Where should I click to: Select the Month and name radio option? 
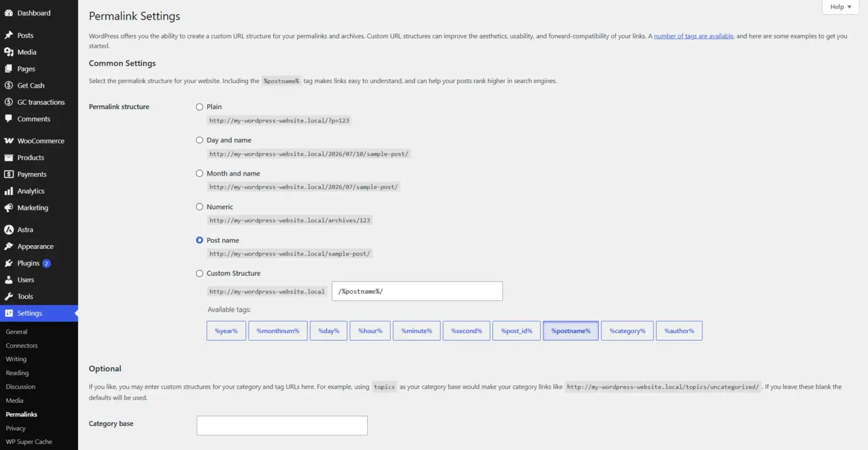click(x=200, y=174)
